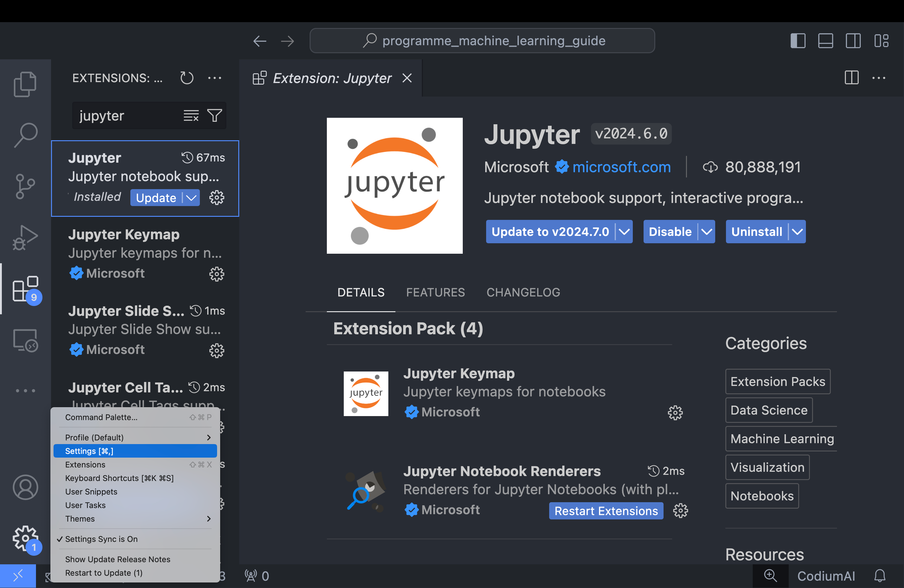904x588 pixels.
Task: Choose User Tasks menu item
Action: coord(135,505)
